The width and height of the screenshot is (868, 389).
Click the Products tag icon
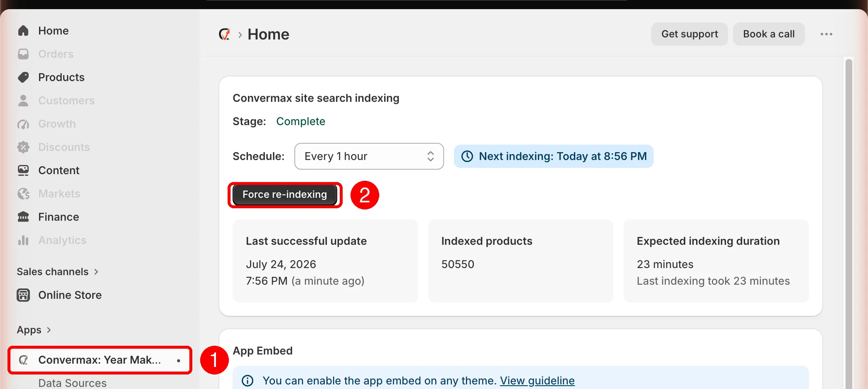click(x=23, y=77)
